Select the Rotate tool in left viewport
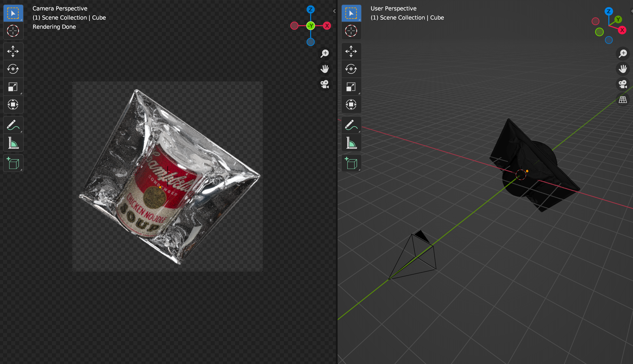Viewport: 633px width, 364px height. [13, 69]
